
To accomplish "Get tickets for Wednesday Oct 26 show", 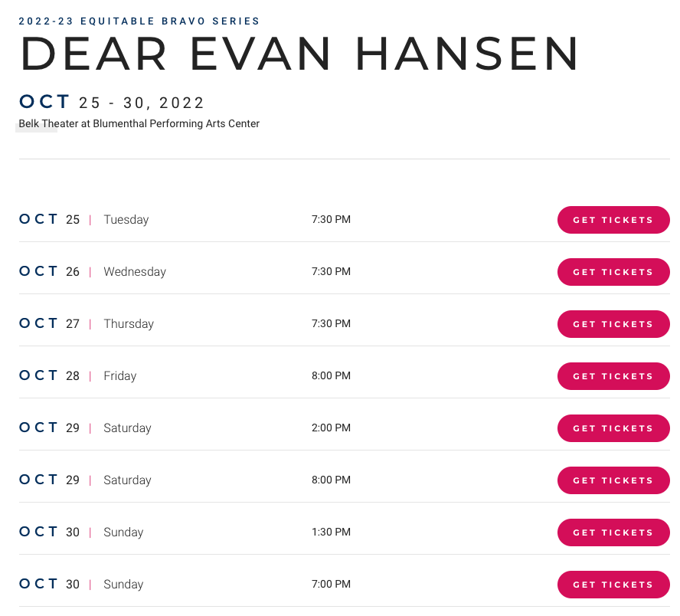I will click(x=613, y=272).
